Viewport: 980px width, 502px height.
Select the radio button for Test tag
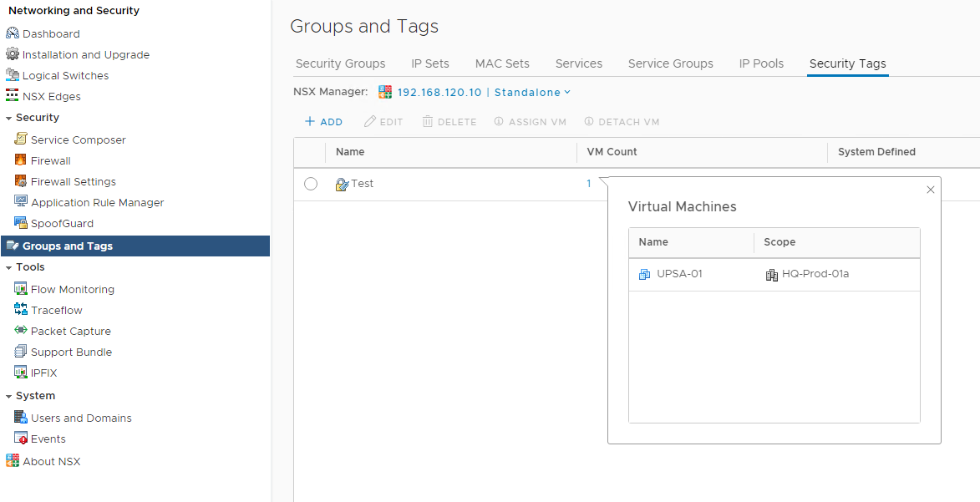click(x=311, y=184)
